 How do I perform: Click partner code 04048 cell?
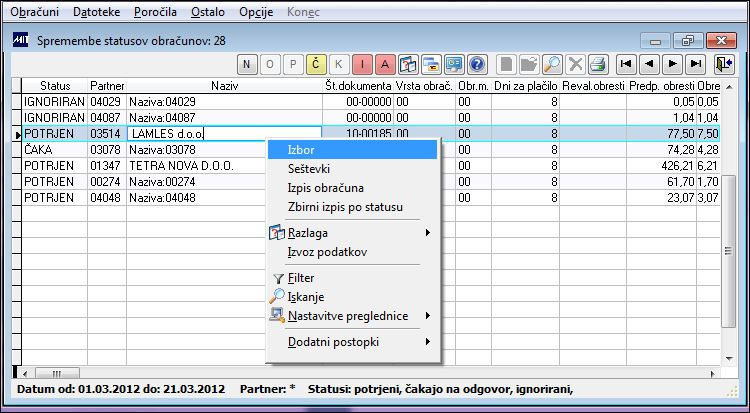point(107,198)
